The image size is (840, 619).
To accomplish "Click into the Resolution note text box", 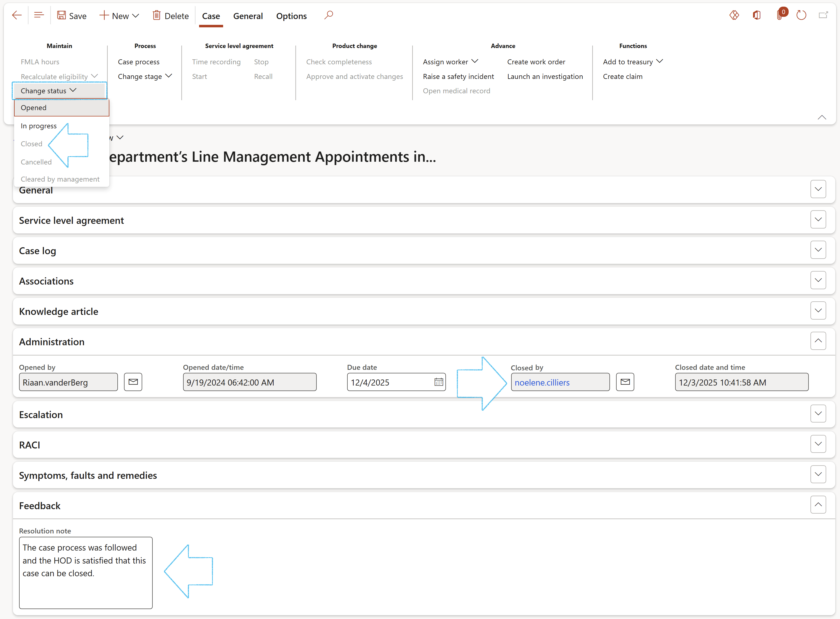I will (x=85, y=572).
